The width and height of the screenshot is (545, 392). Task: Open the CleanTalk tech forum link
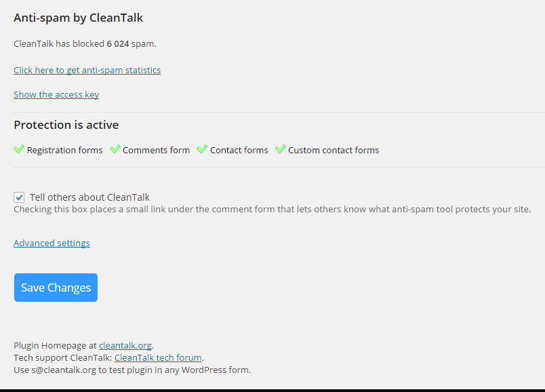point(158,357)
